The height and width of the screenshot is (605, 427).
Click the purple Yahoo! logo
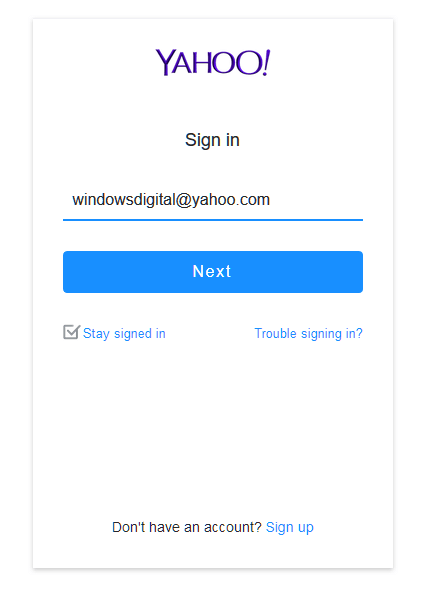(x=213, y=62)
